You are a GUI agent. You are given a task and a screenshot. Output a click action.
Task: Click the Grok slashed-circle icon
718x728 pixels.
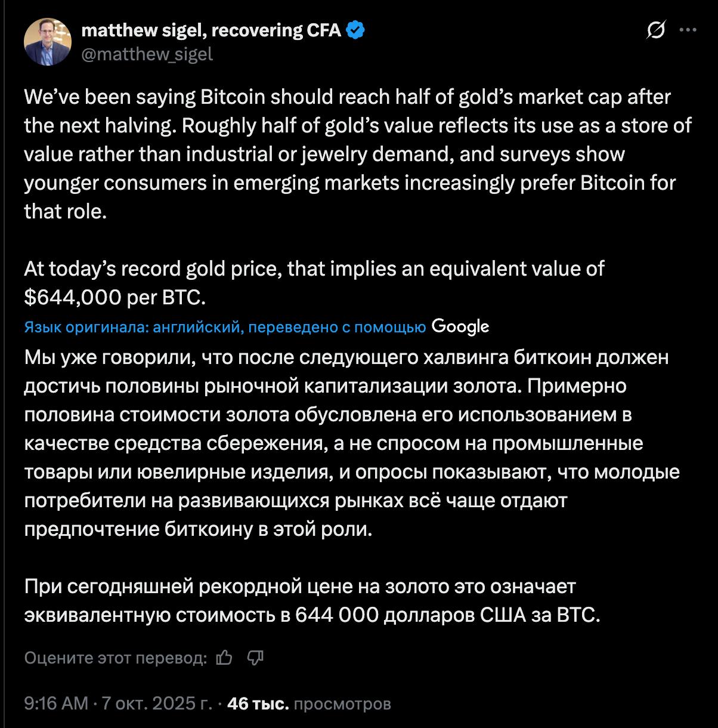656,30
